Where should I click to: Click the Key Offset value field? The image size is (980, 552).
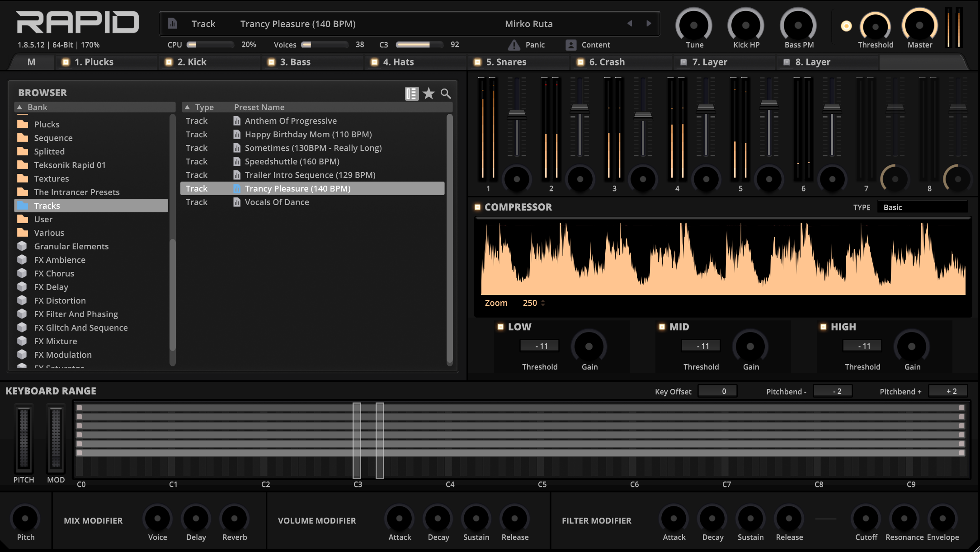[717, 391]
